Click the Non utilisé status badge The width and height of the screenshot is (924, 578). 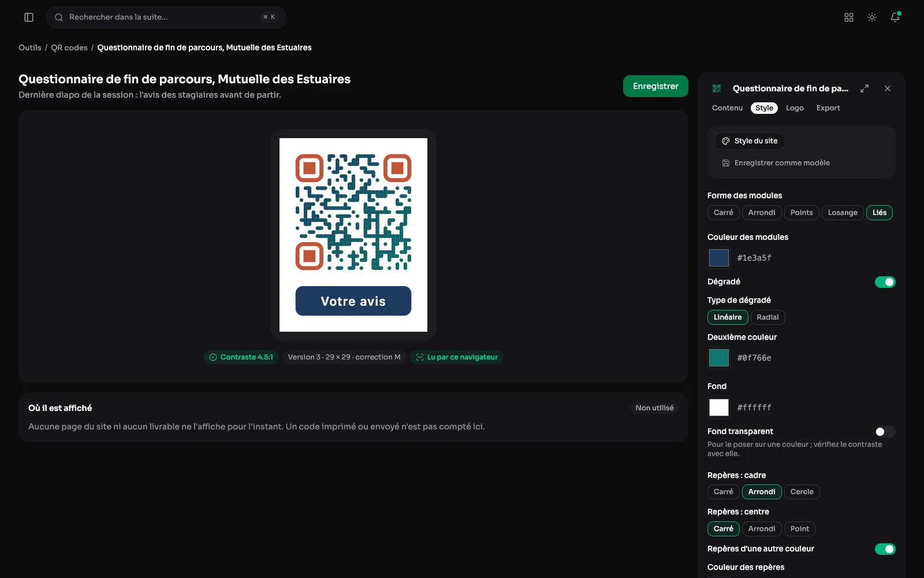click(654, 408)
